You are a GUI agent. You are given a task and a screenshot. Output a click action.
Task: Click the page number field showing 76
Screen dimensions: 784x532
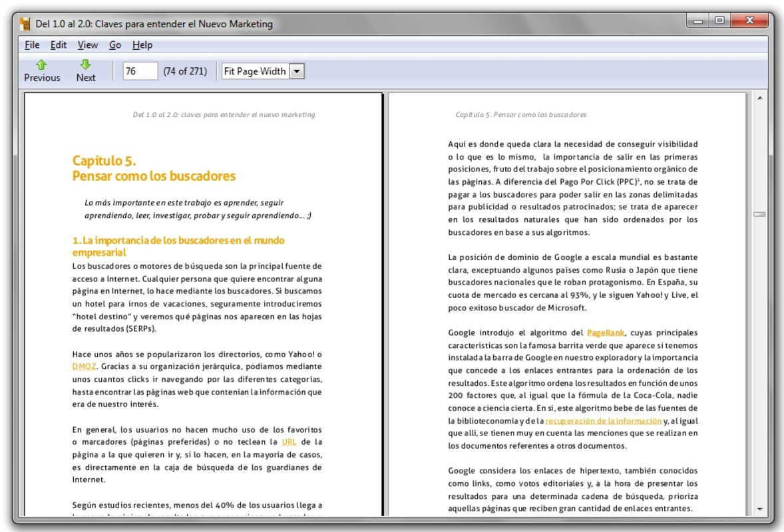pyautogui.click(x=140, y=71)
